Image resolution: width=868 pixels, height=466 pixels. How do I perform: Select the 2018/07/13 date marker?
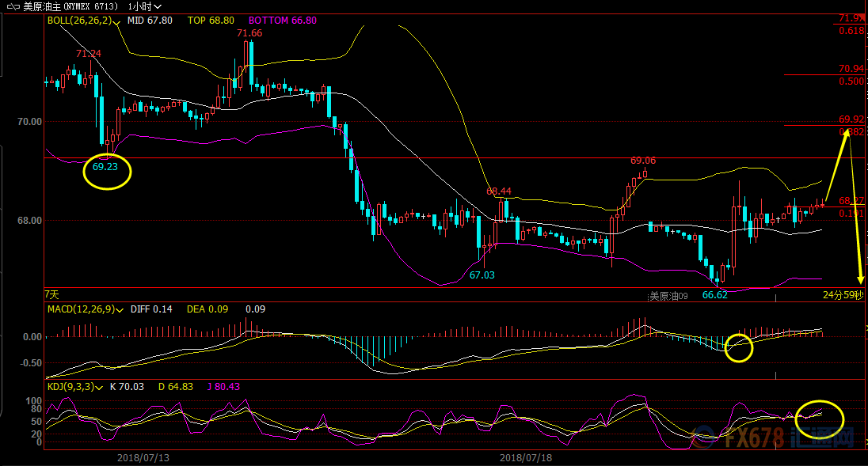(x=143, y=457)
